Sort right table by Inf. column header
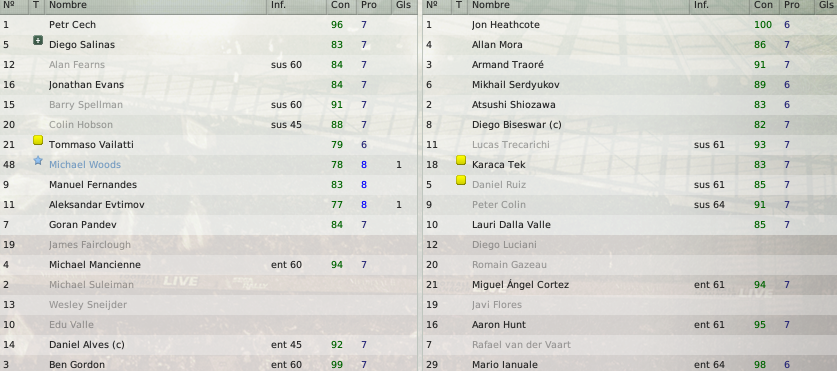Image resolution: width=837 pixels, height=371 pixels. tap(701, 5)
